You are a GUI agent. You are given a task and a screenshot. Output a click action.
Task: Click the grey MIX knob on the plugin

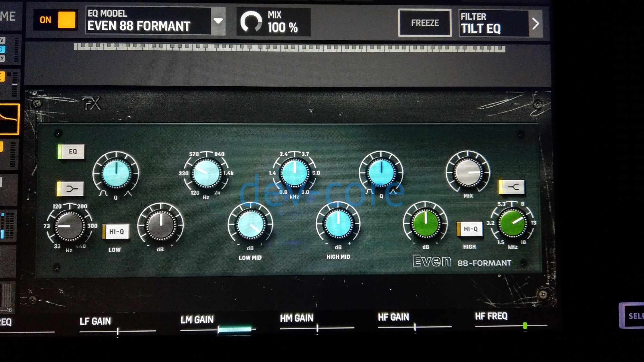468,172
